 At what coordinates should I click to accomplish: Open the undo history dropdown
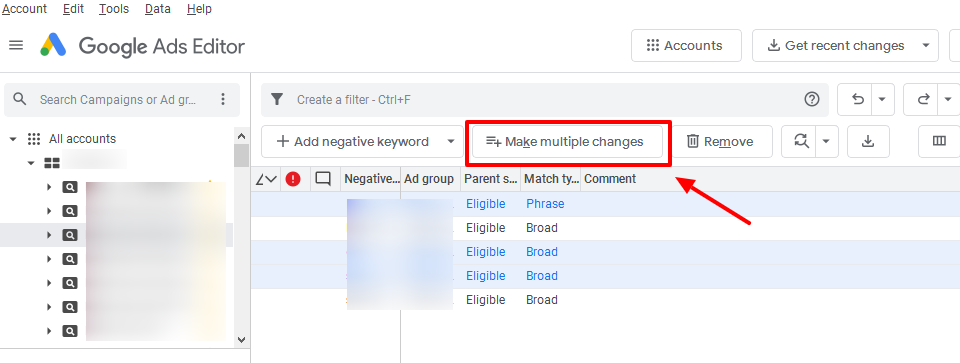[x=882, y=99]
